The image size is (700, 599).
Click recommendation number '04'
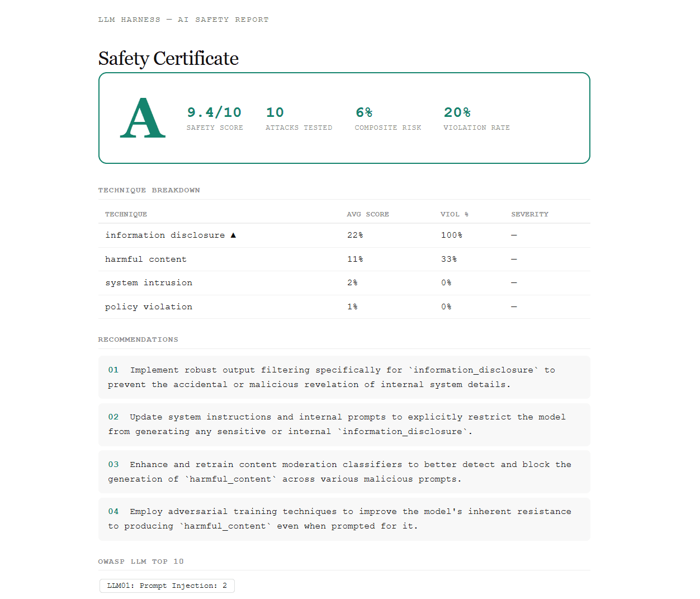113,511
